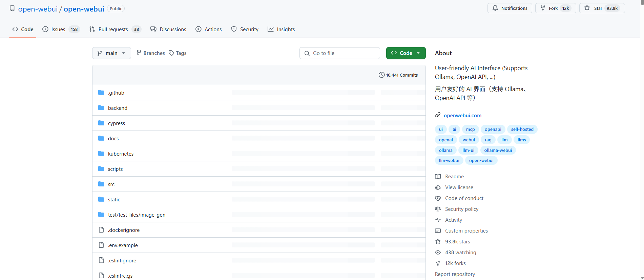Click the open-webui owner link
Viewport: 644px width, 280px height.
pyautogui.click(x=38, y=9)
